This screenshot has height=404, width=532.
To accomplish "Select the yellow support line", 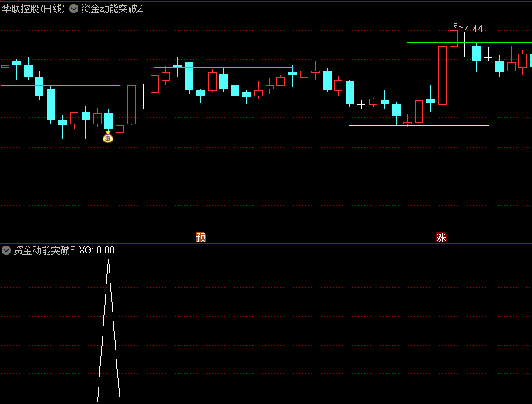I will (x=419, y=126).
